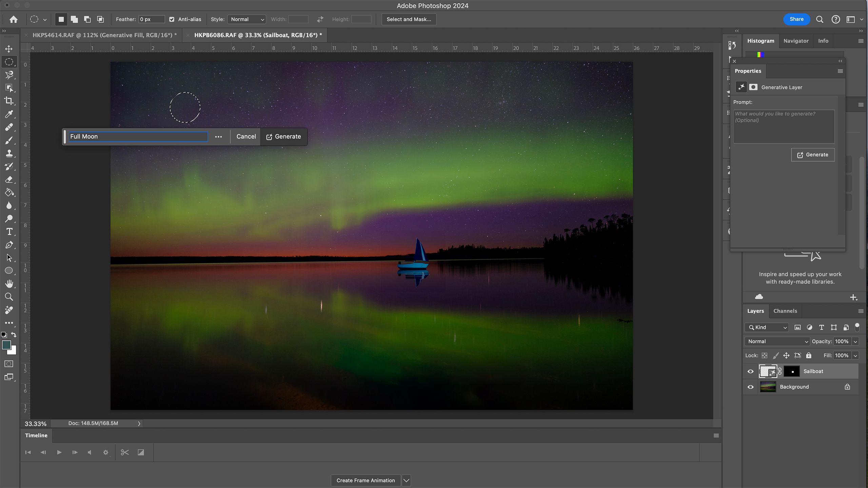868x488 pixels.
Task: Select the History Brush tool
Action: pos(9,166)
